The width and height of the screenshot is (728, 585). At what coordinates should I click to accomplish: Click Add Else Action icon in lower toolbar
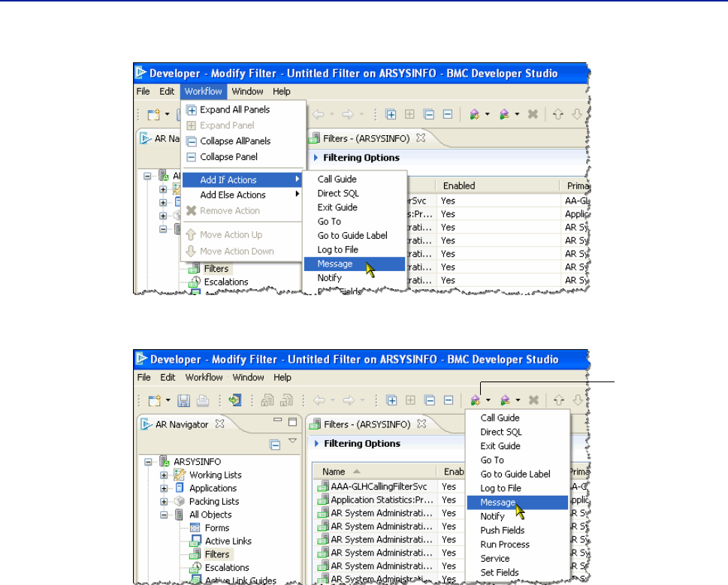[505, 400]
